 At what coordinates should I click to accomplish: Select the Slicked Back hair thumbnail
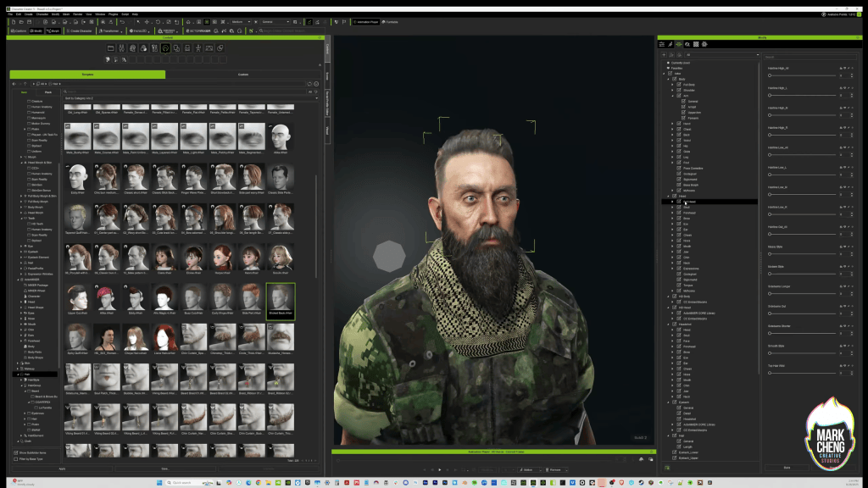(x=281, y=302)
